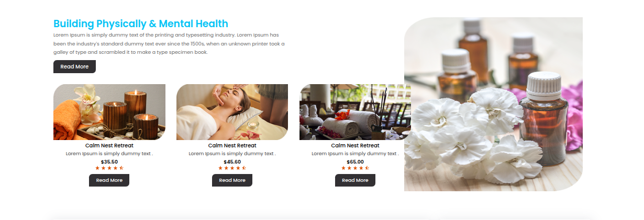The image size is (644, 220).
Task: Select the third card's Calm Nest Retreat title
Action: tap(356, 145)
